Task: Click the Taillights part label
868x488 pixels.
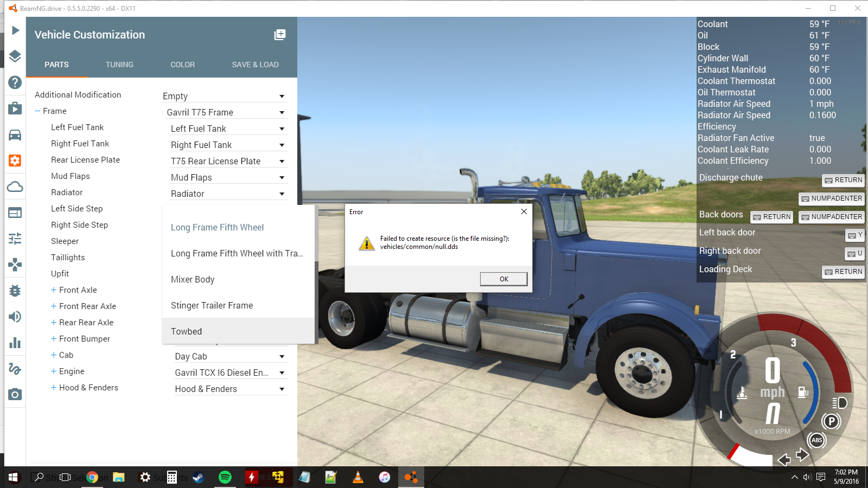Action: pos(68,258)
